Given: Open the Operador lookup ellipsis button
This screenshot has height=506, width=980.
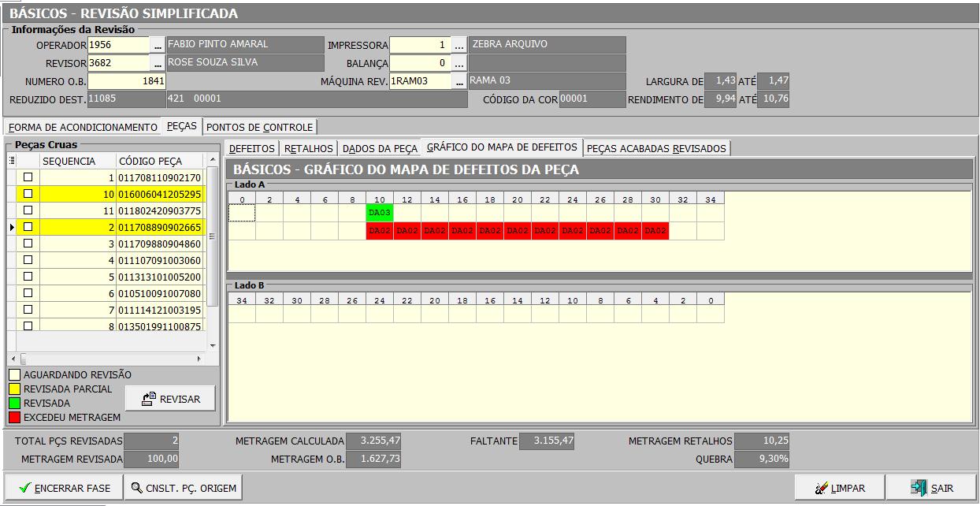Looking at the screenshot, I should pos(158,46).
